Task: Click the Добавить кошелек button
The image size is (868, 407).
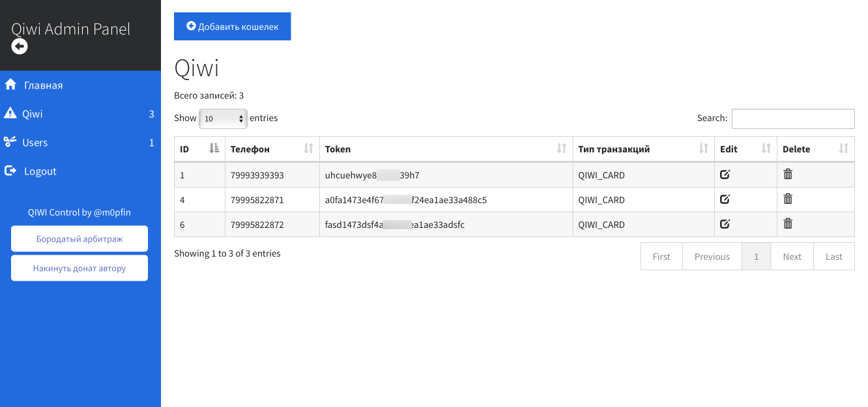Action: (232, 27)
